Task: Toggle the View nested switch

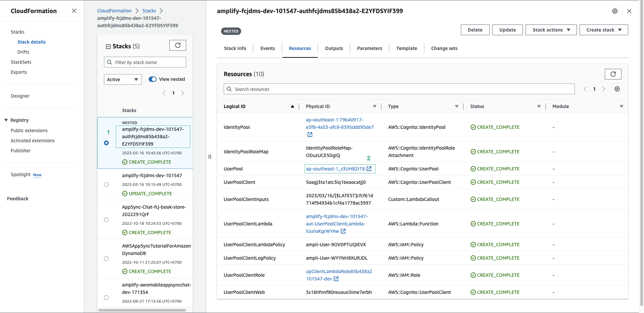Action: click(x=153, y=79)
